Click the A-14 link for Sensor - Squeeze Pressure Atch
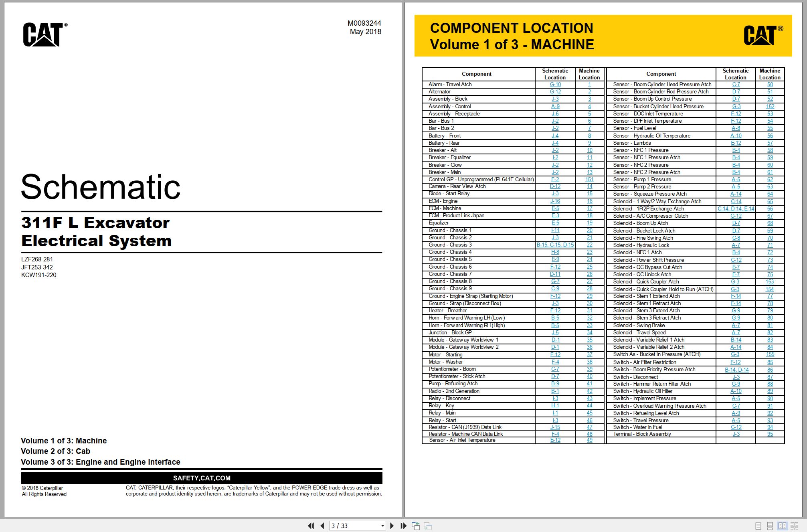Image resolution: width=807 pixels, height=532 pixels. (x=736, y=194)
